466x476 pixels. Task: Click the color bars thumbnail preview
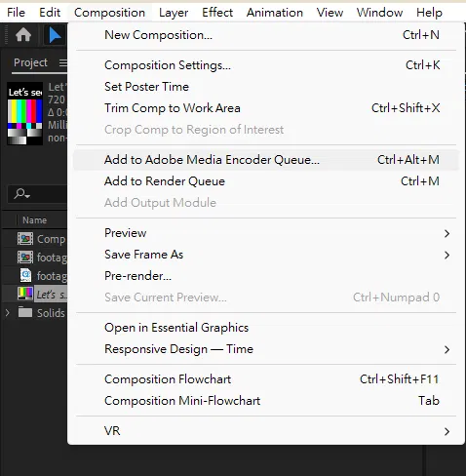pos(25,114)
